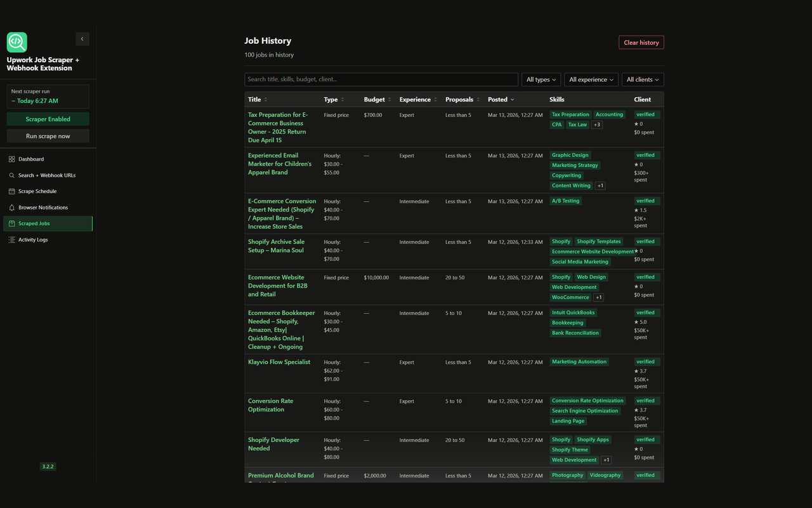Open the All clients filter dropdown
The image size is (812, 508).
[x=643, y=79]
